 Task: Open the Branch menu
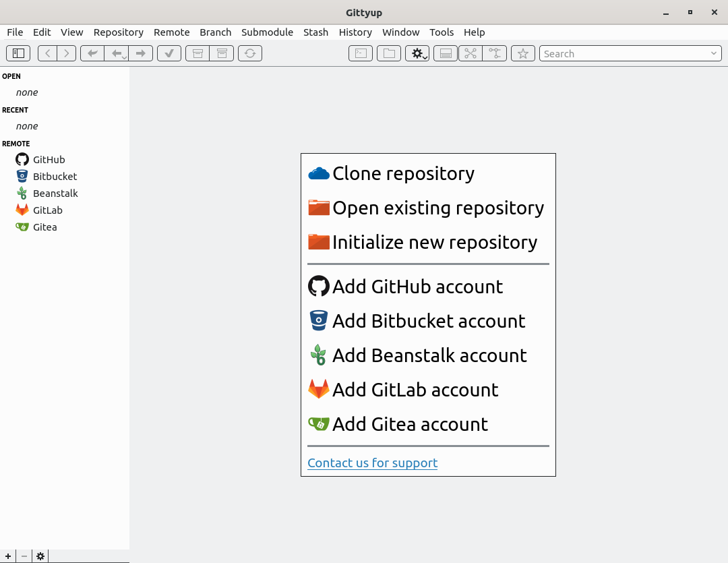click(216, 32)
